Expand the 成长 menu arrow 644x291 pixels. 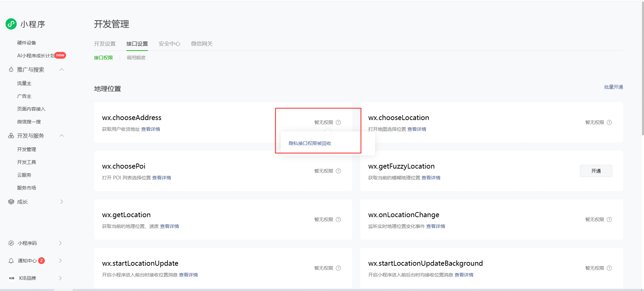click(62, 202)
